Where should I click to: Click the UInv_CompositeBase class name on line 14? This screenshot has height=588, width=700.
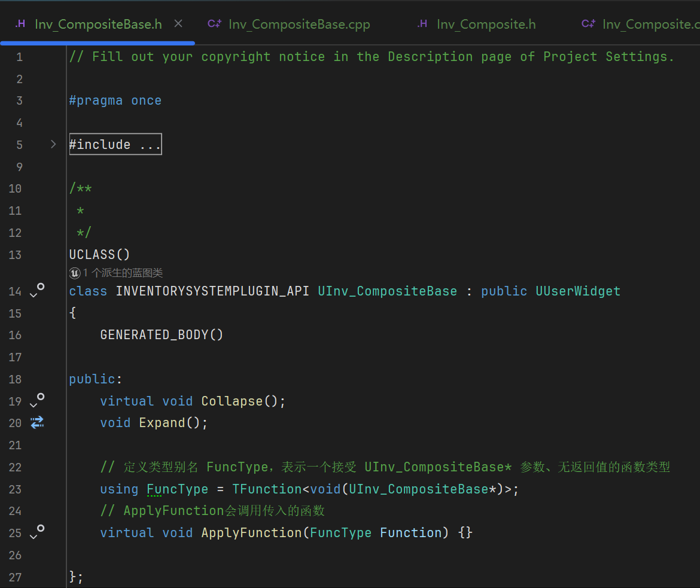click(388, 291)
